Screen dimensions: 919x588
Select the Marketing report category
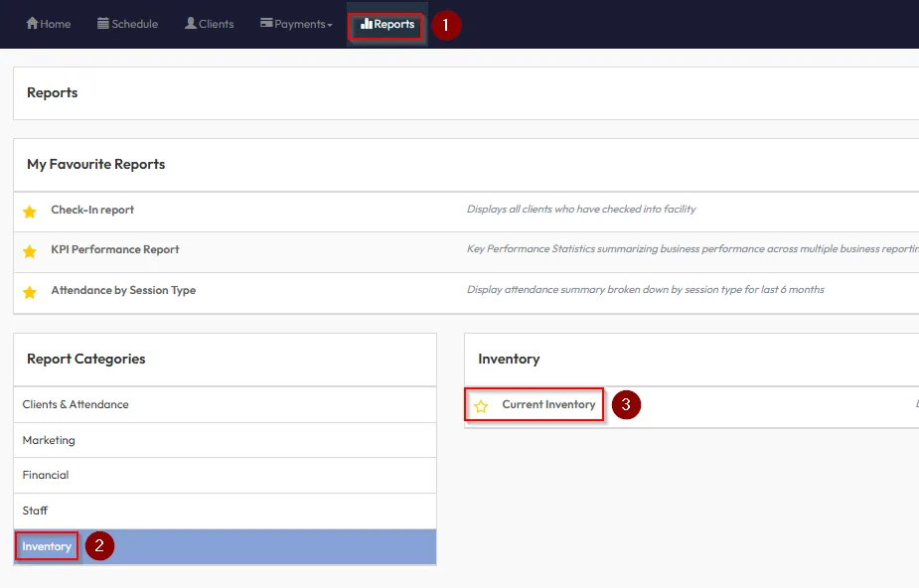click(49, 440)
